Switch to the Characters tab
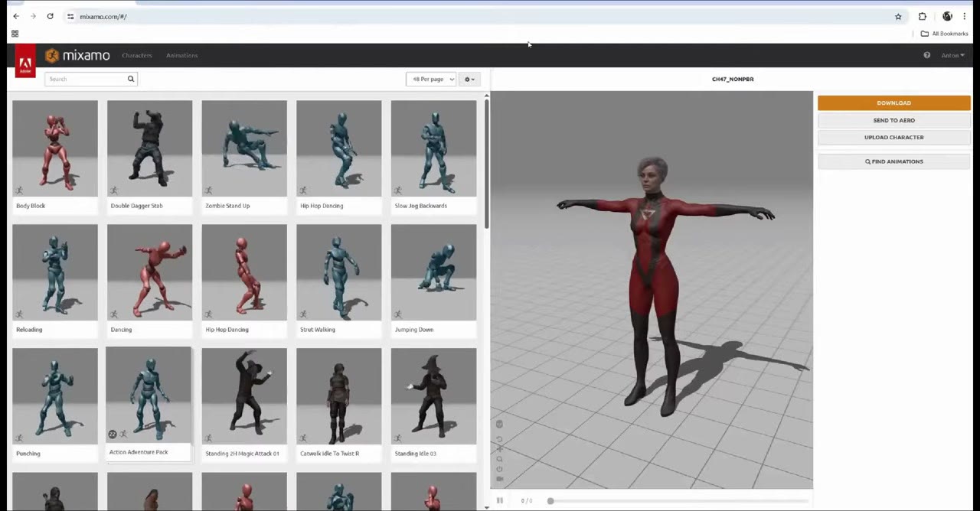This screenshot has width=980, height=511. pyautogui.click(x=137, y=55)
